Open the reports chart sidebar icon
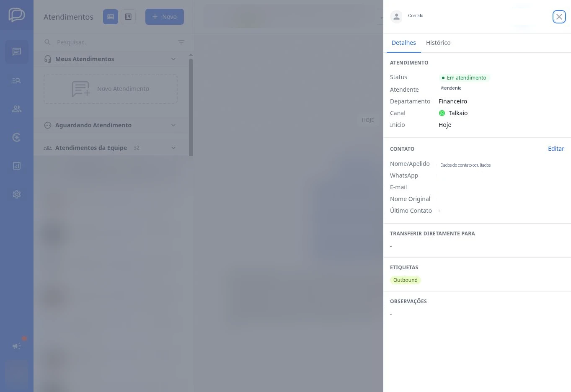The height and width of the screenshot is (392, 571). point(17,166)
